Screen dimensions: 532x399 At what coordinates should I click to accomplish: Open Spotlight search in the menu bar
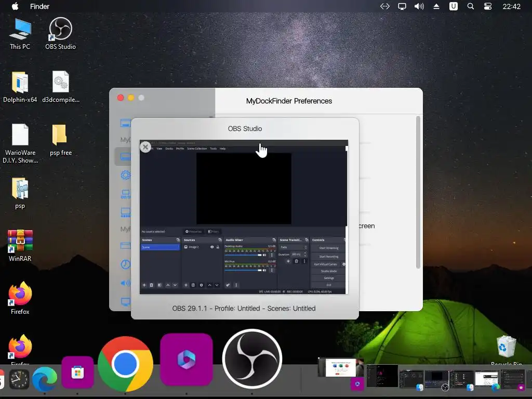[471, 6]
